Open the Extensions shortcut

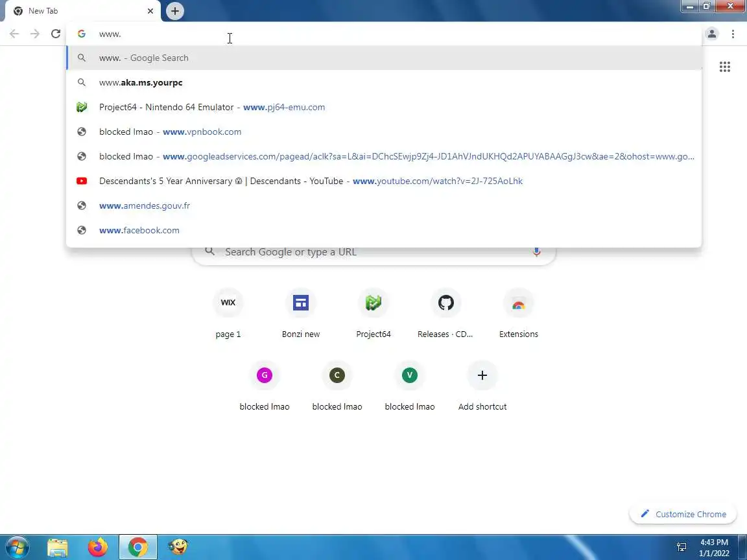pos(518,313)
